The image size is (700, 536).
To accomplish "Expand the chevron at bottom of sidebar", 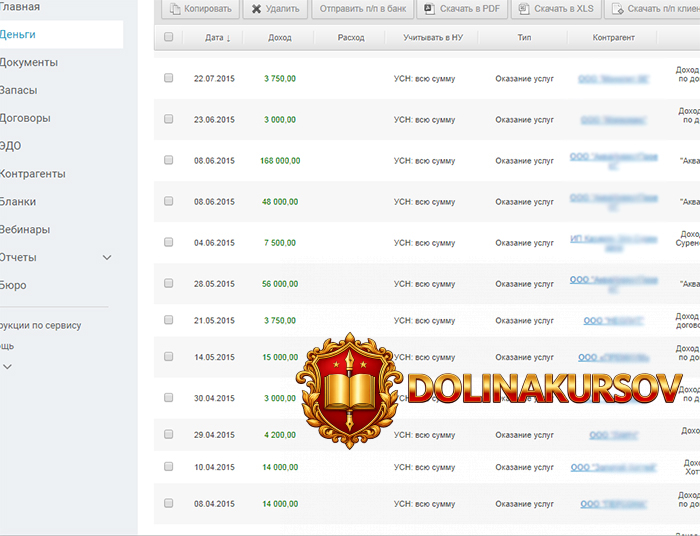I will pyautogui.click(x=8, y=367).
